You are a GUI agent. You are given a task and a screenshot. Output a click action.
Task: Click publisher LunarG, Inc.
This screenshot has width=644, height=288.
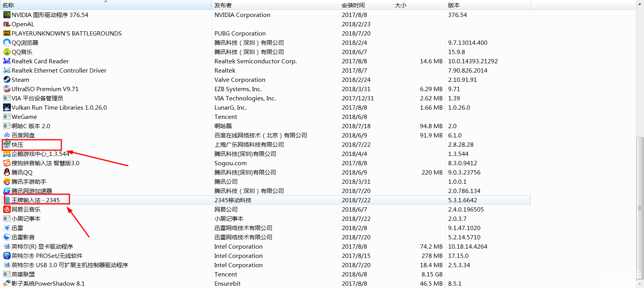point(231,107)
